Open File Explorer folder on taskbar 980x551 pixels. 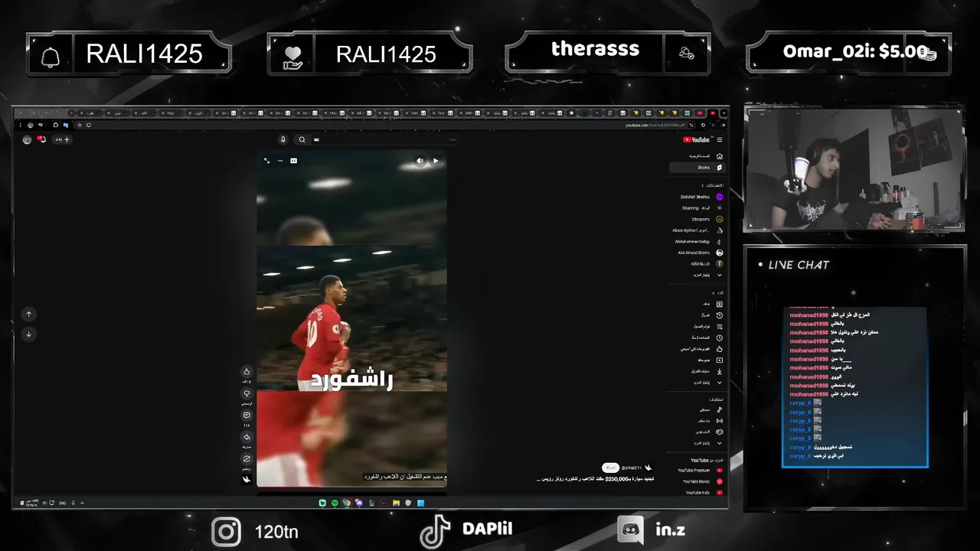396,503
